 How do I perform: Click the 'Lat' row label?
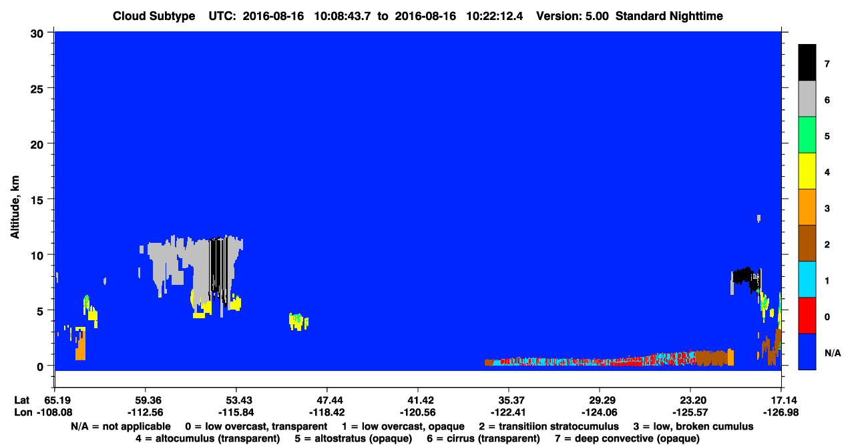point(22,400)
